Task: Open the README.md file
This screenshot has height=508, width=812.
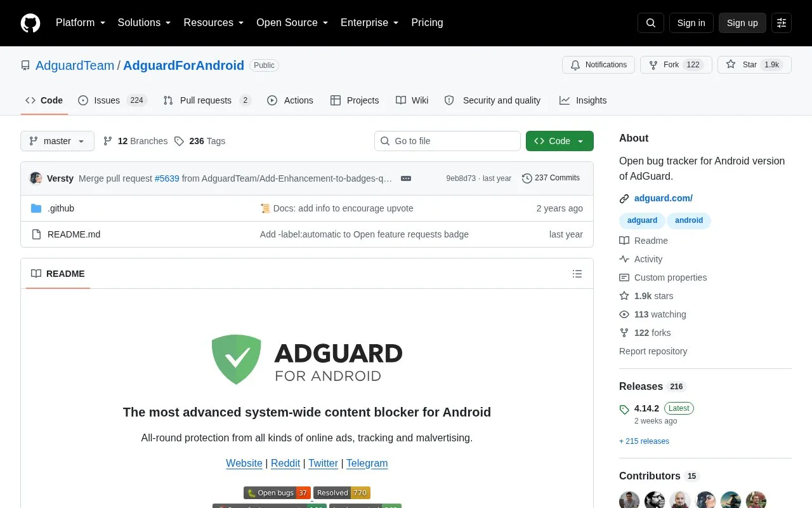Action: pos(74,234)
